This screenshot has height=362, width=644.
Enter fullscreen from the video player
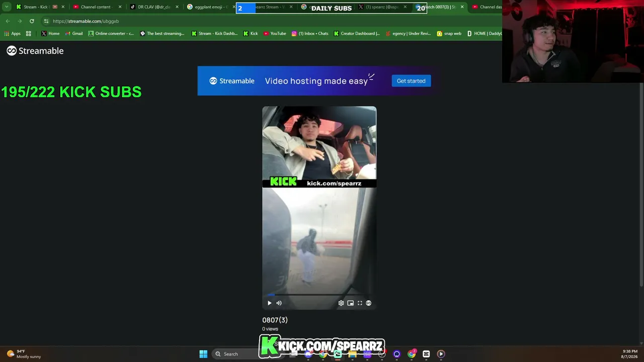click(360, 303)
